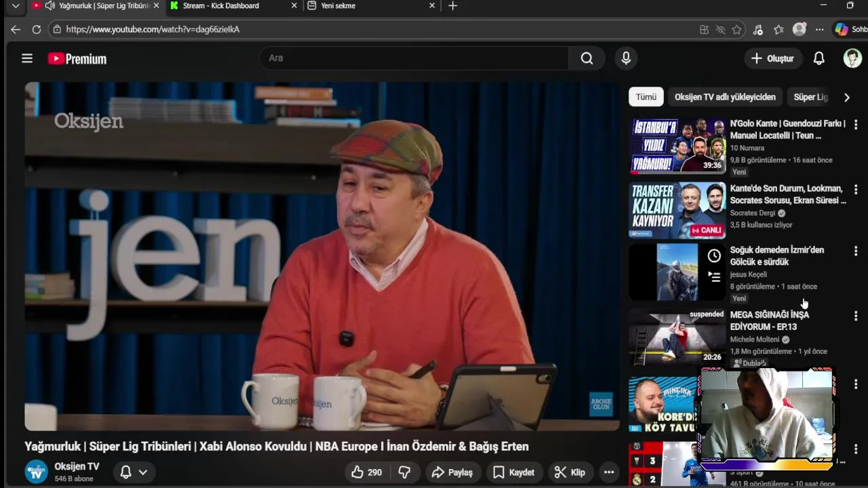Open the Copilot Sohbet button

click(x=851, y=29)
